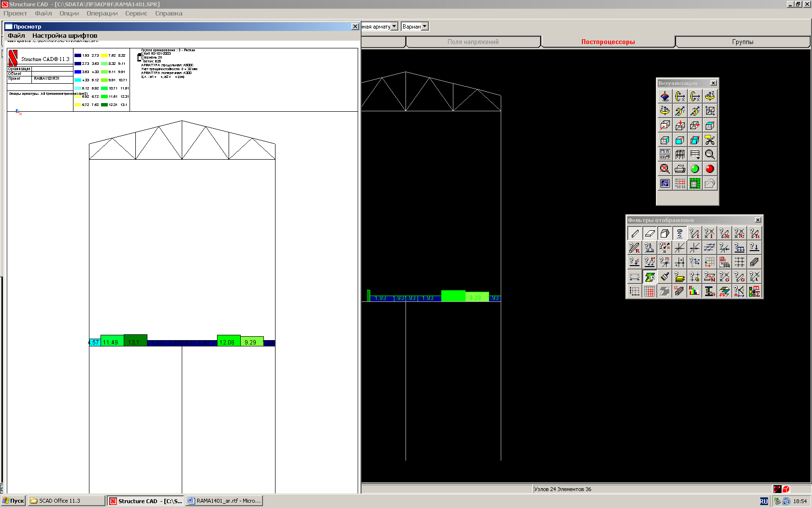Open the Справка menu
Screen dimensions: 812x508
click(169, 13)
